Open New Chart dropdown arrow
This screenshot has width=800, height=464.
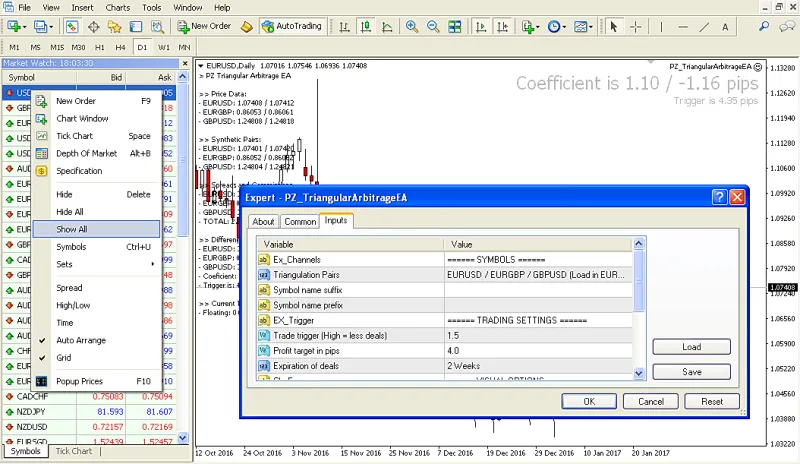click(x=25, y=27)
